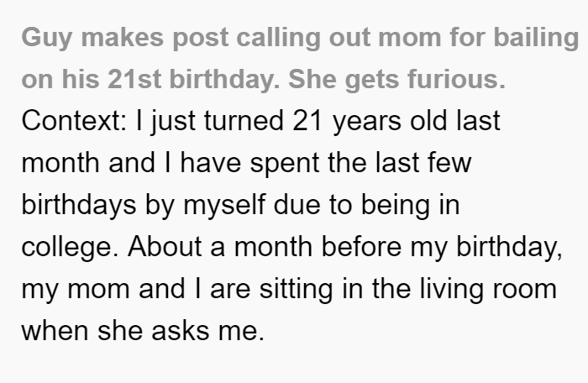Click the phrase 'living room' in the text
Image resolution: width=588 pixels, height=383 pixels.
coord(488,289)
